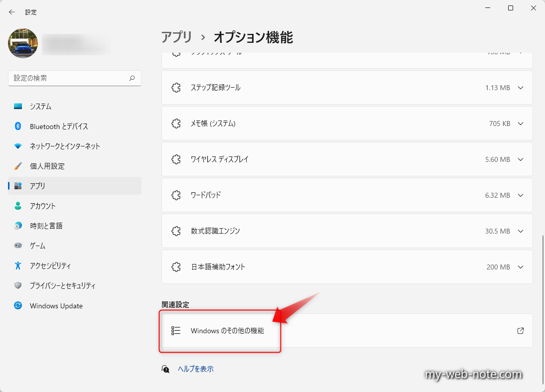Open 個人用設定 from the sidebar
This screenshot has height=392, width=545.
click(x=47, y=166)
